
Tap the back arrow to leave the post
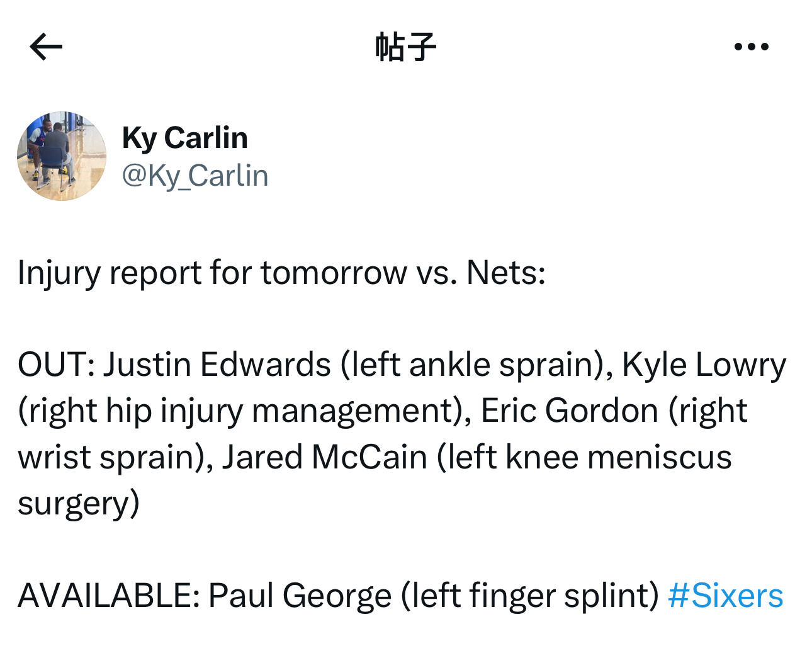click(x=46, y=47)
